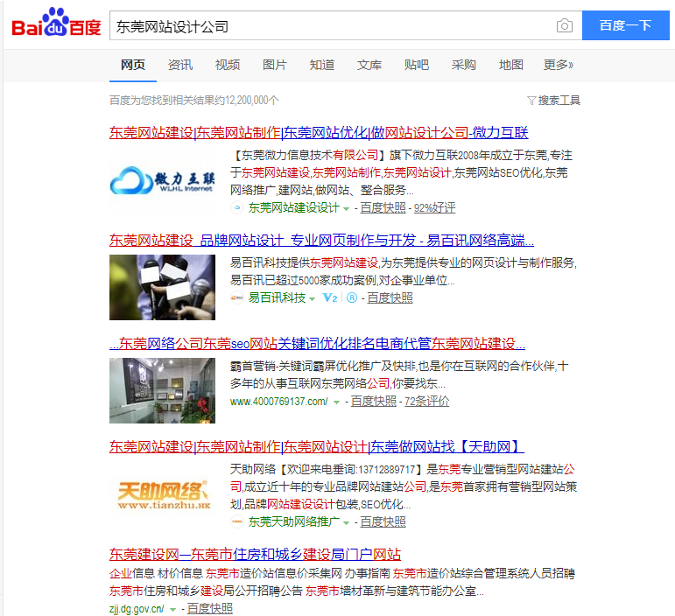Switch to the 资讯 tab
Image resolution: width=675 pixels, height=616 pixels.
(180, 65)
